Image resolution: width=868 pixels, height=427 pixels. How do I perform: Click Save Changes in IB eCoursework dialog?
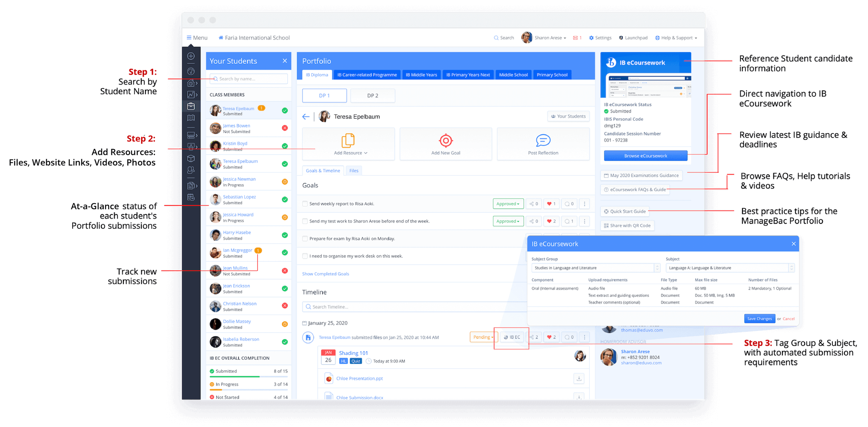(759, 319)
